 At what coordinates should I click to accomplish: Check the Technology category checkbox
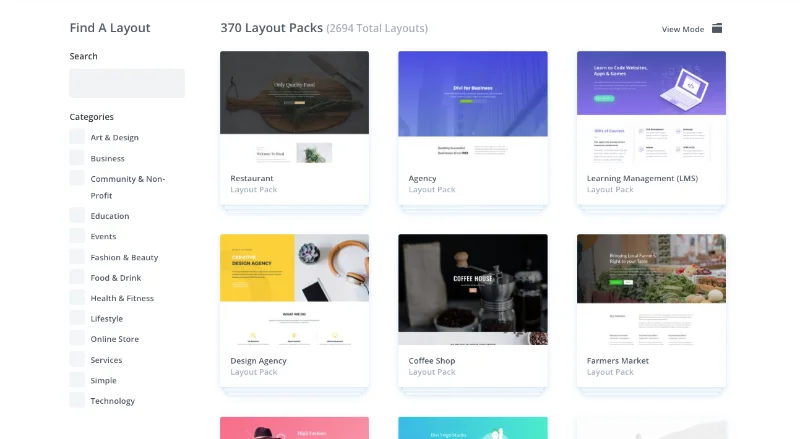point(77,400)
